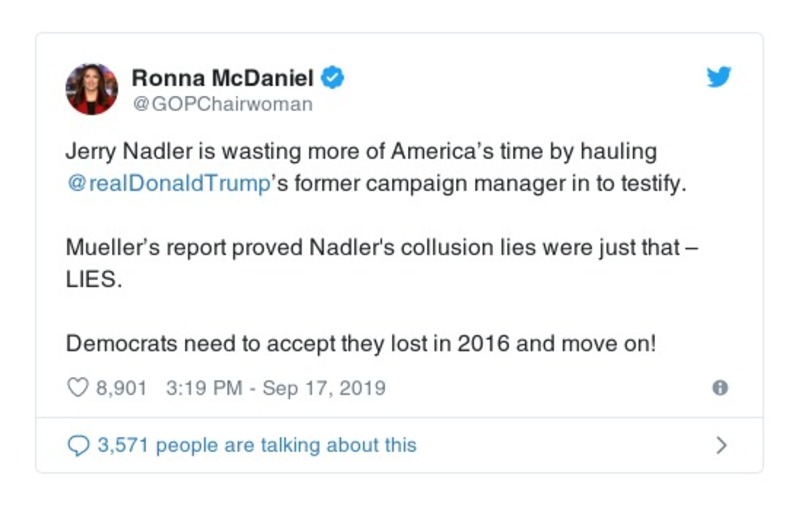Click the "Sep 17, 2019" date
The width and height of the screenshot is (799, 513).
[323, 388]
